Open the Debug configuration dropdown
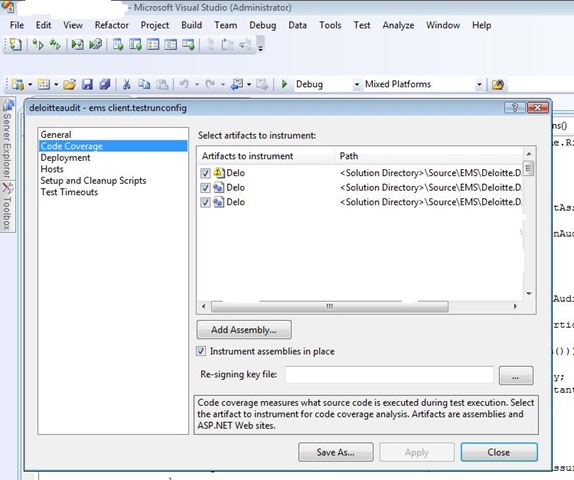The height and width of the screenshot is (480, 574). point(357,85)
